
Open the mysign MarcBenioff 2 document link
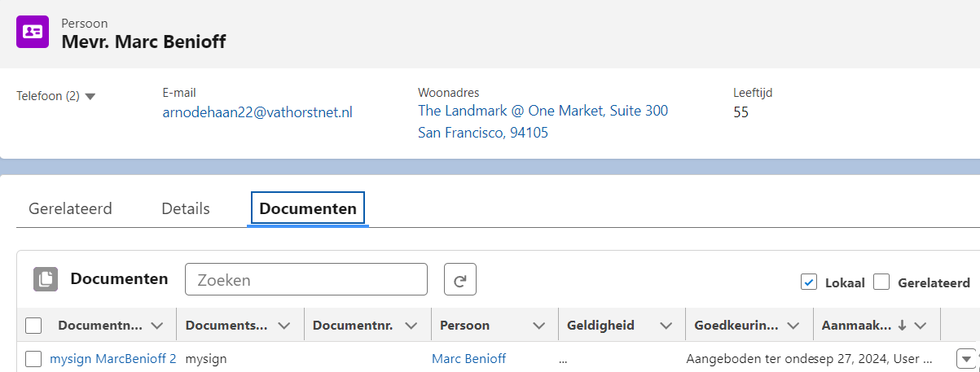pos(112,359)
